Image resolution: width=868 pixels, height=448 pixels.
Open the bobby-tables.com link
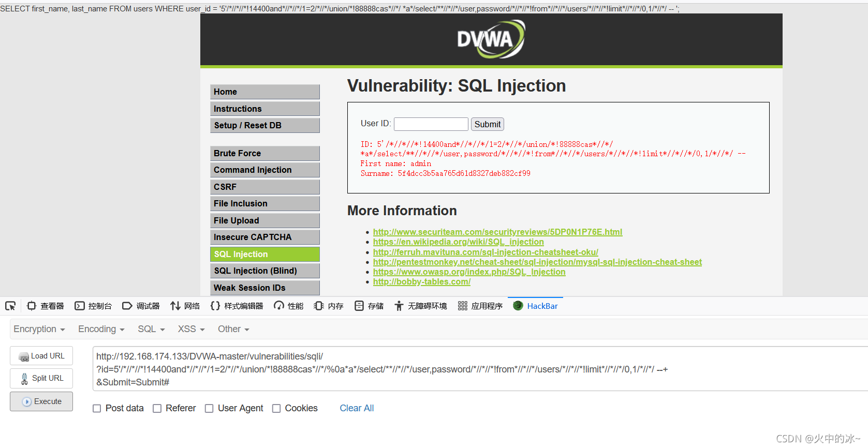click(422, 281)
